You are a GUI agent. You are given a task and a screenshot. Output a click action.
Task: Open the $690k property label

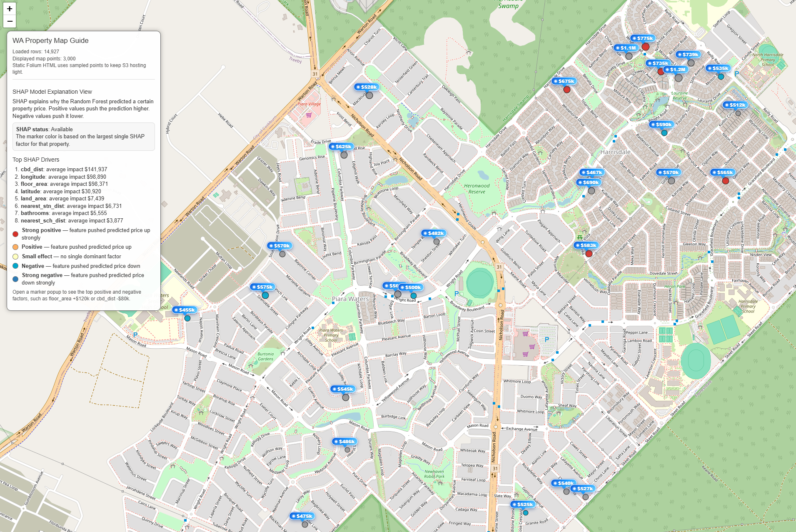(588, 182)
